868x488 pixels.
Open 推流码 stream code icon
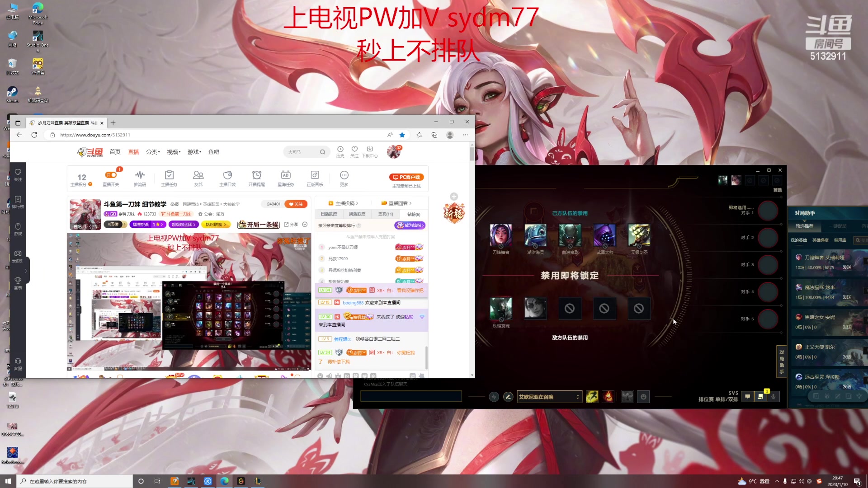tap(140, 175)
